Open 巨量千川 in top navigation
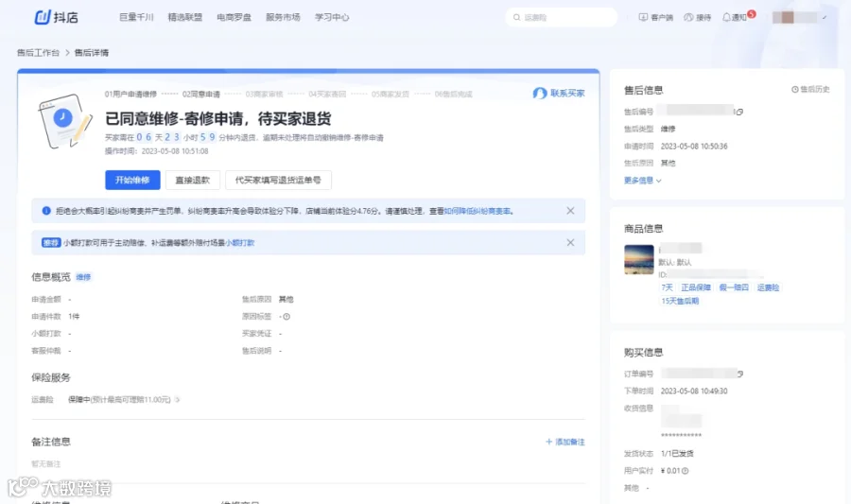851x504 pixels. point(136,17)
